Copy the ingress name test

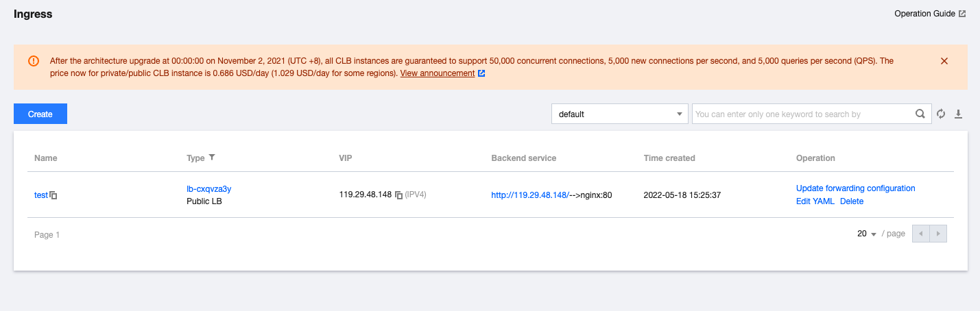[53, 195]
